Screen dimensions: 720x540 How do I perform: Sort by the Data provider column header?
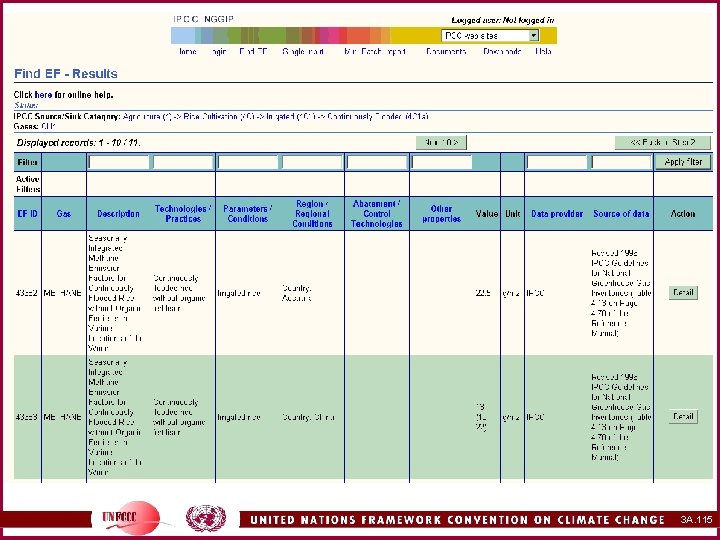tap(557, 214)
